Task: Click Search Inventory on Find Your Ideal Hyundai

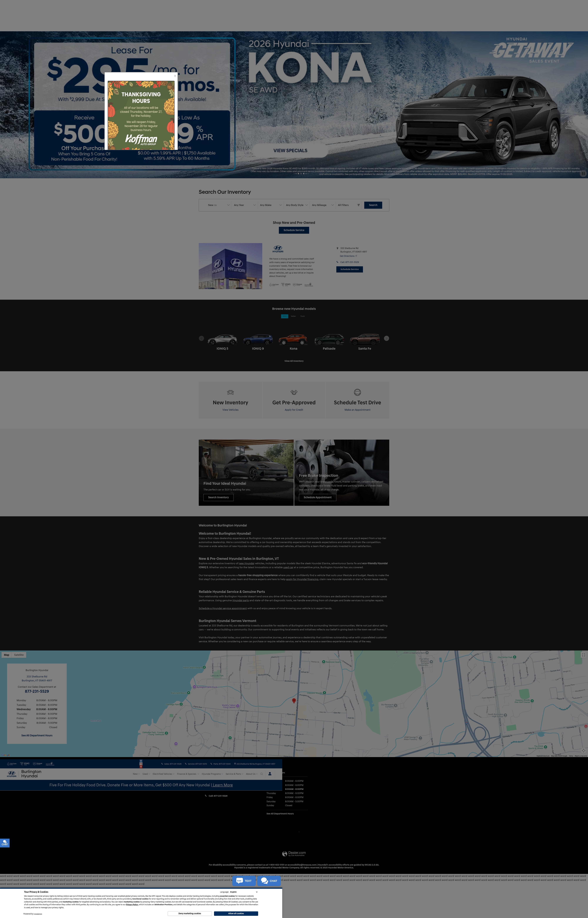Action: (218, 497)
